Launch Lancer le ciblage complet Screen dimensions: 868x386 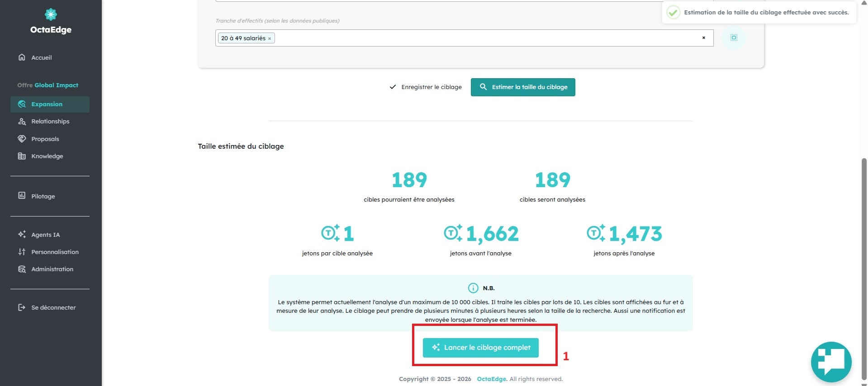coord(481,348)
